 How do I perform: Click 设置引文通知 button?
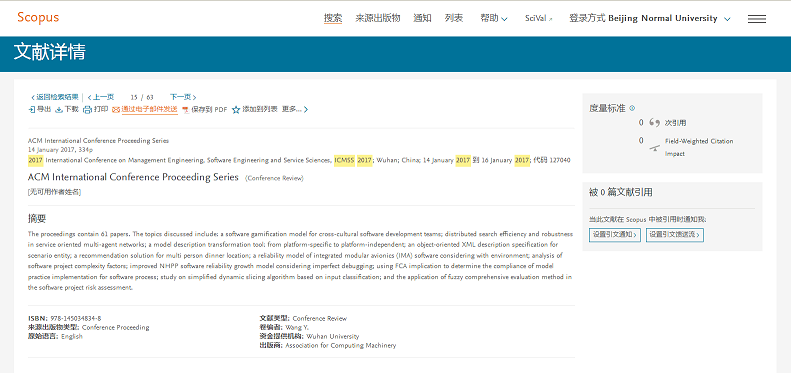click(x=614, y=235)
